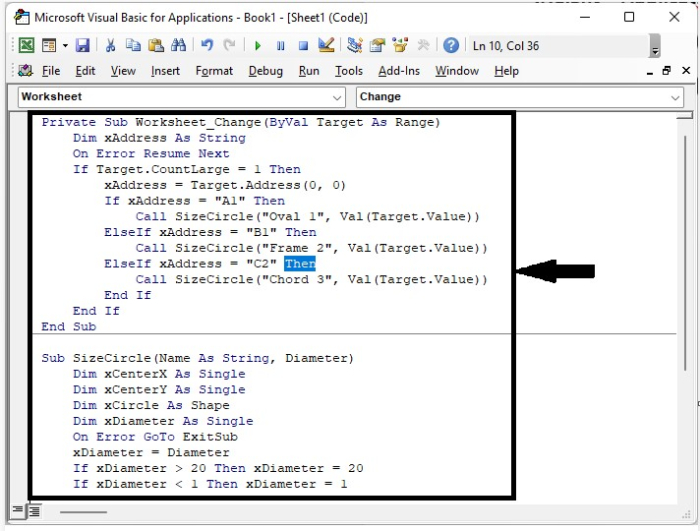This screenshot has width=700, height=531.
Task: Expand the Worksheet object dropdown
Action: [337, 97]
